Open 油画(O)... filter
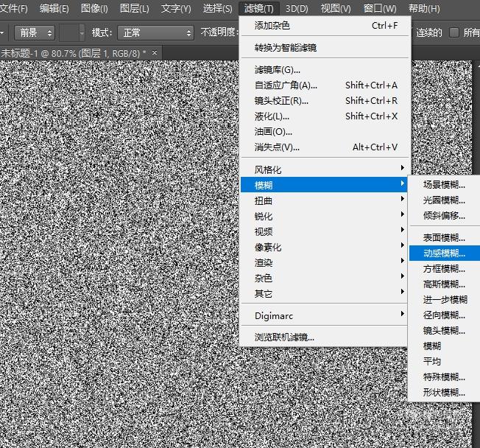This screenshot has width=480, height=448. tap(325, 132)
